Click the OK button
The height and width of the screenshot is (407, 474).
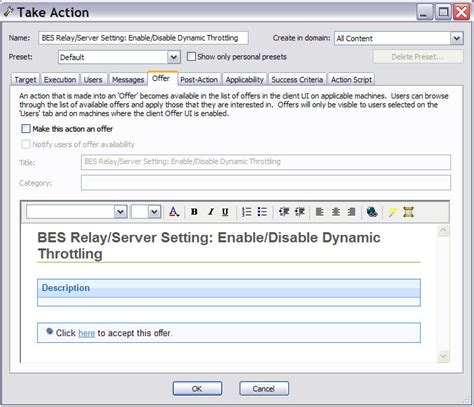click(x=197, y=389)
